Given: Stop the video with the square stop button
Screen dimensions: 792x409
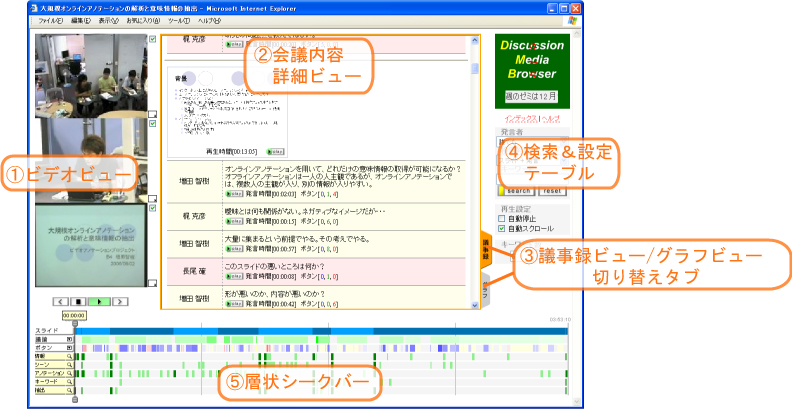Looking at the screenshot, I should (x=78, y=301).
